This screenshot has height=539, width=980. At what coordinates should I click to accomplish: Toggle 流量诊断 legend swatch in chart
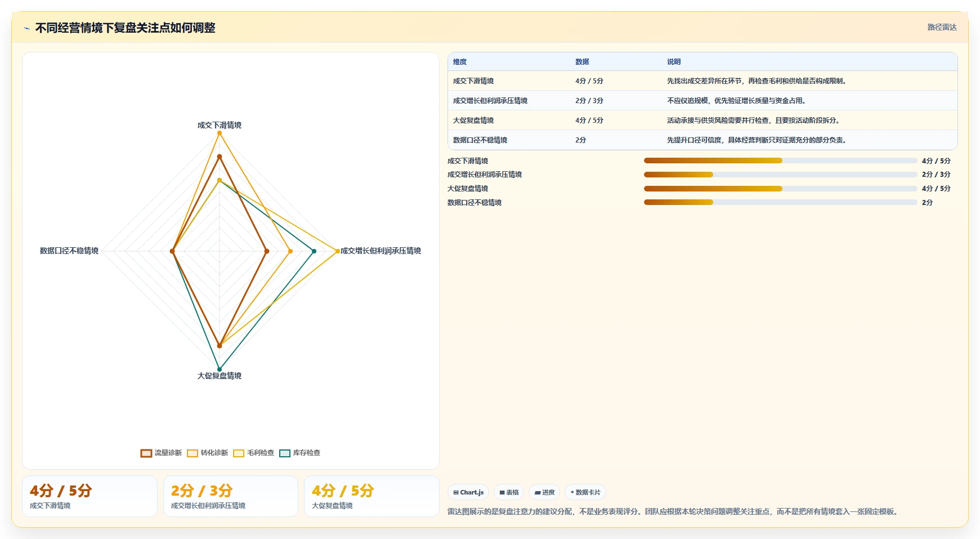point(146,453)
